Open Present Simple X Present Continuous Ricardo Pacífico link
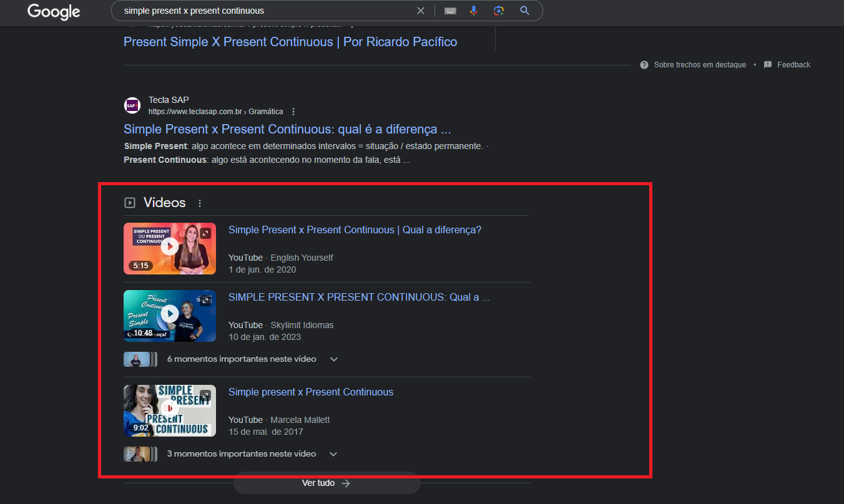 point(290,42)
